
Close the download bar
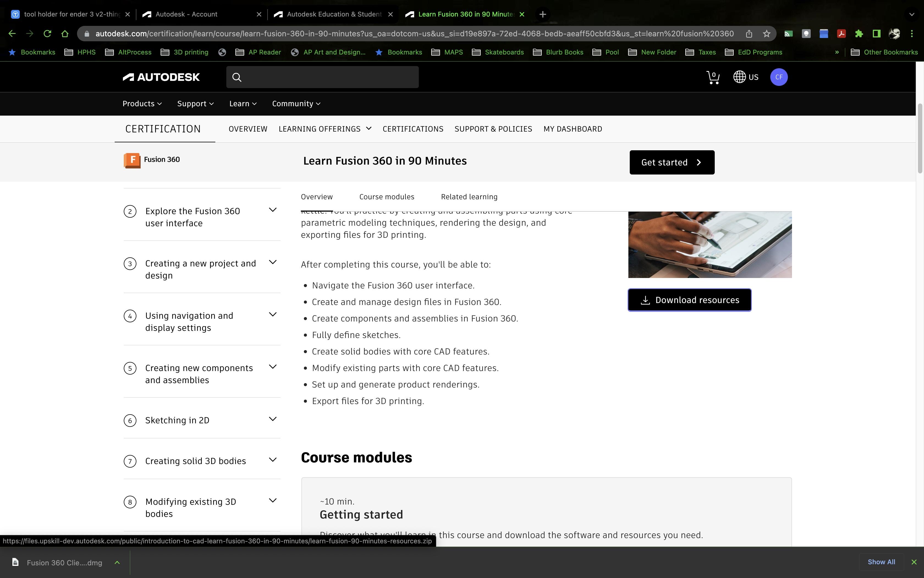pyautogui.click(x=914, y=562)
